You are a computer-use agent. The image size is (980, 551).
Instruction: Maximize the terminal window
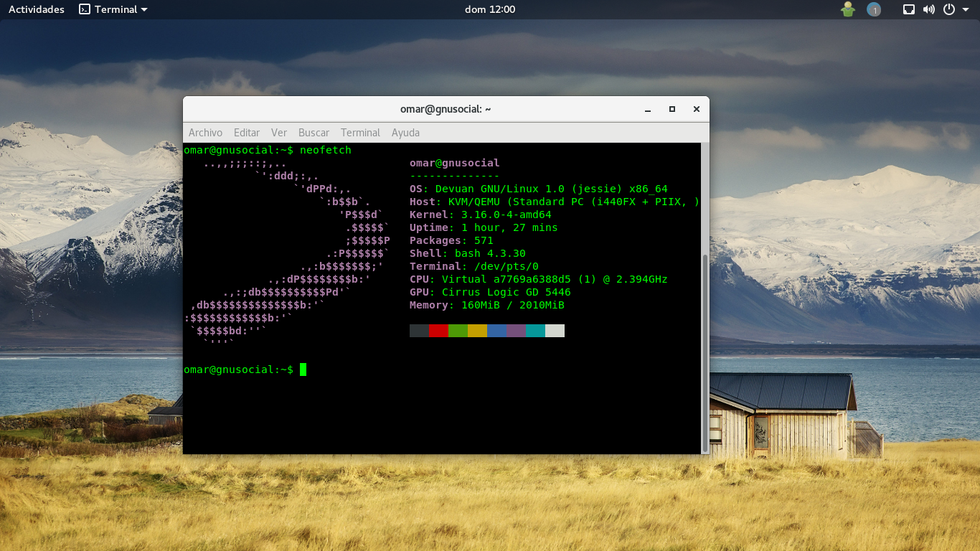coord(672,110)
